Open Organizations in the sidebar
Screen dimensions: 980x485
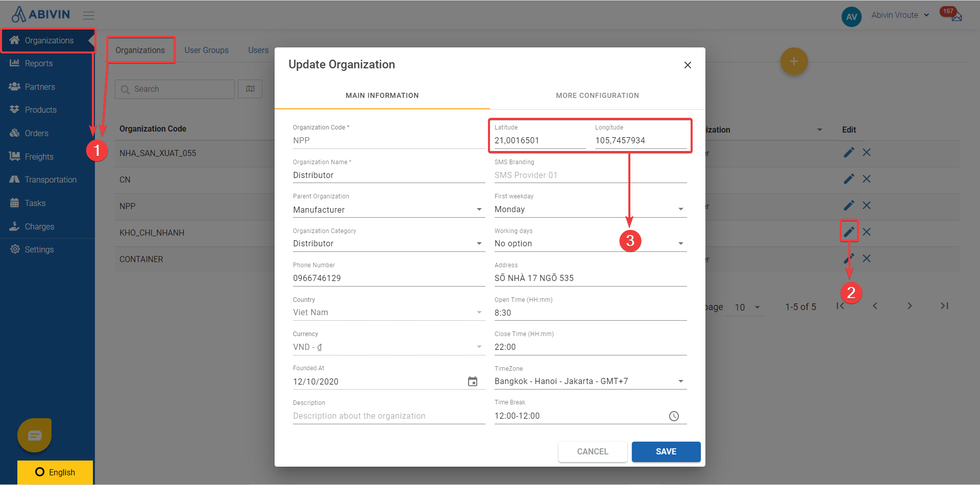(47, 40)
